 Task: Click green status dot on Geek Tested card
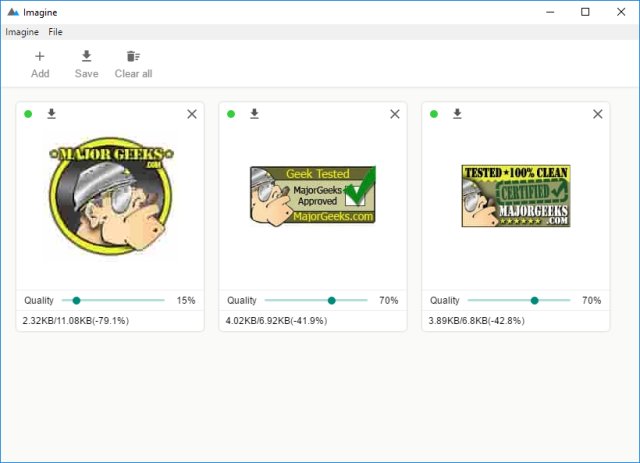[x=231, y=114]
